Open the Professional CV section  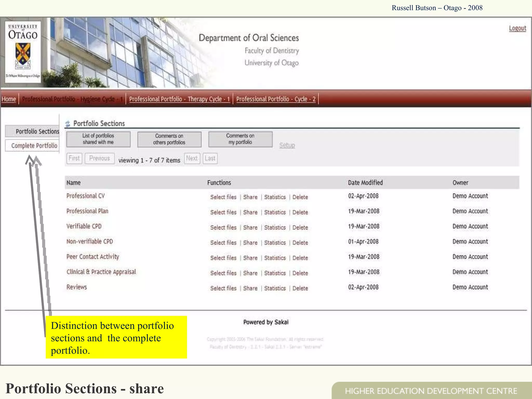click(85, 196)
